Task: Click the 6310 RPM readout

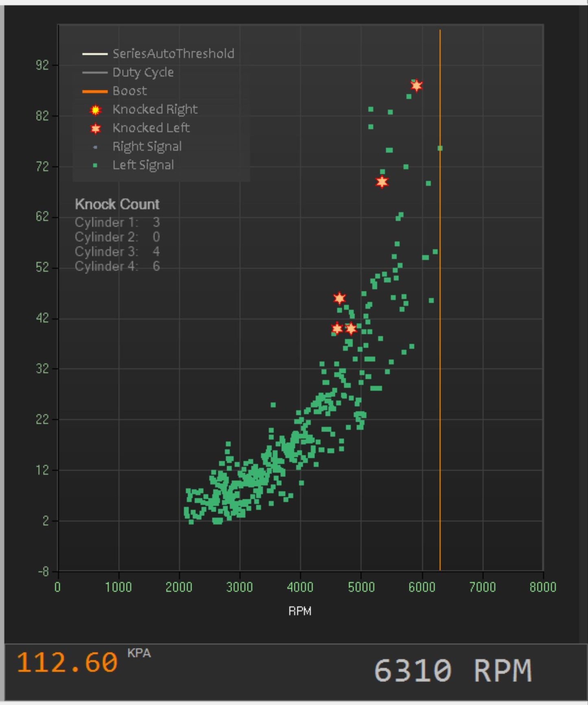Action: (x=452, y=670)
